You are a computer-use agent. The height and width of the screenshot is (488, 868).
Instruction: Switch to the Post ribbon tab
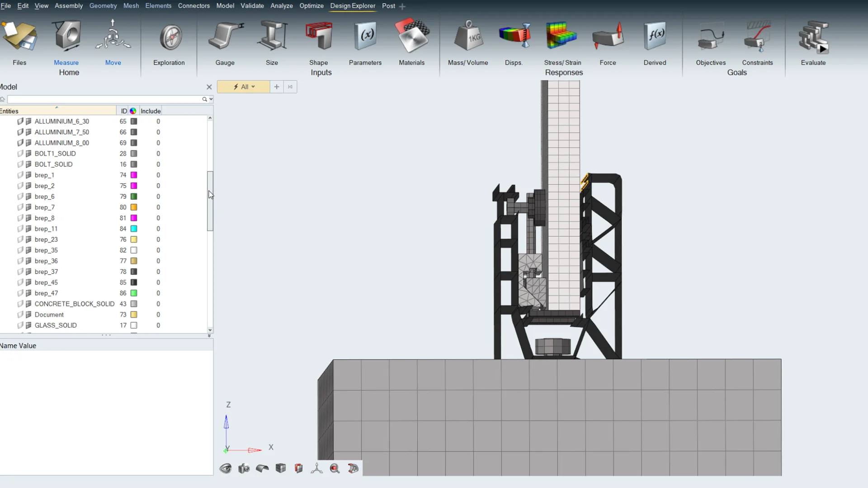[x=388, y=6]
